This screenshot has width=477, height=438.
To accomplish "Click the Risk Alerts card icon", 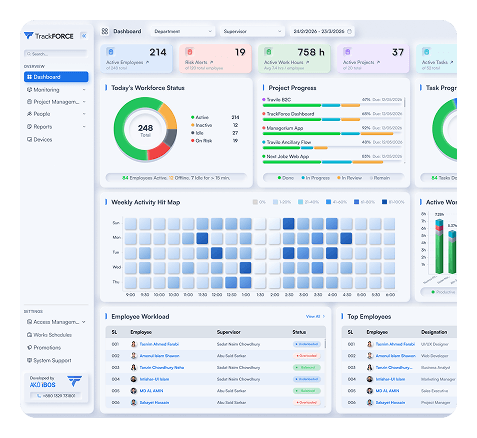I will 189,52.
